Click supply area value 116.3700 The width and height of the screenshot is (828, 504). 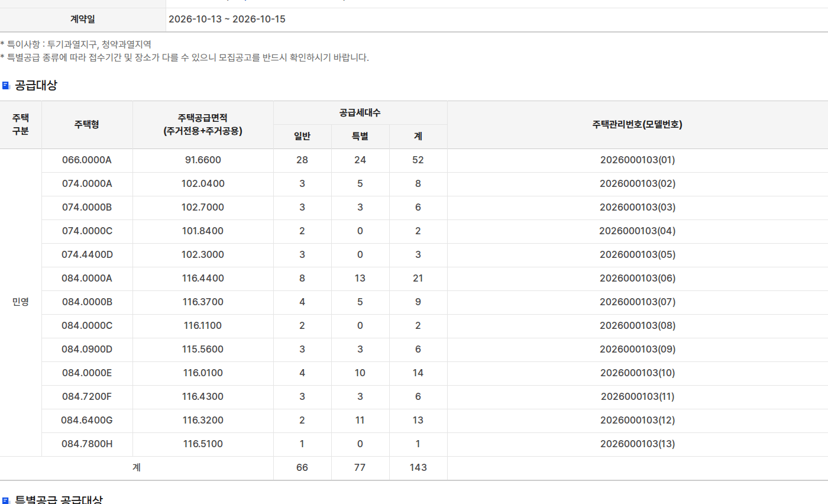point(203,302)
